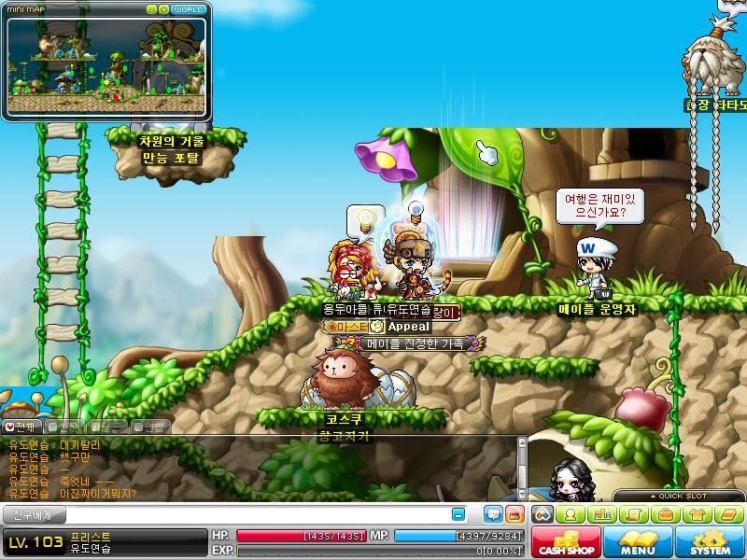This screenshot has height=560, width=747.
Task: Click the red HP bar
Action: (302, 536)
